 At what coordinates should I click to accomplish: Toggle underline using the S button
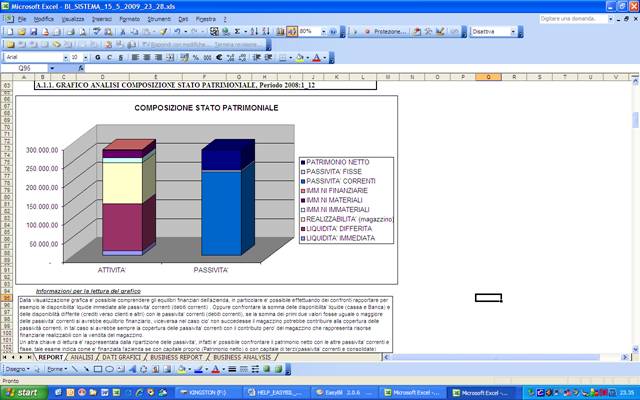pos(121,58)
